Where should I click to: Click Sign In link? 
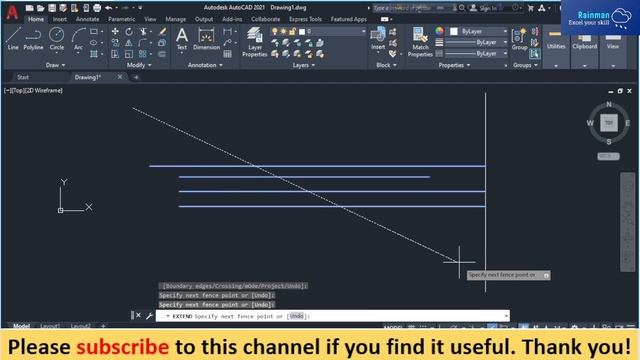[488, 8]
